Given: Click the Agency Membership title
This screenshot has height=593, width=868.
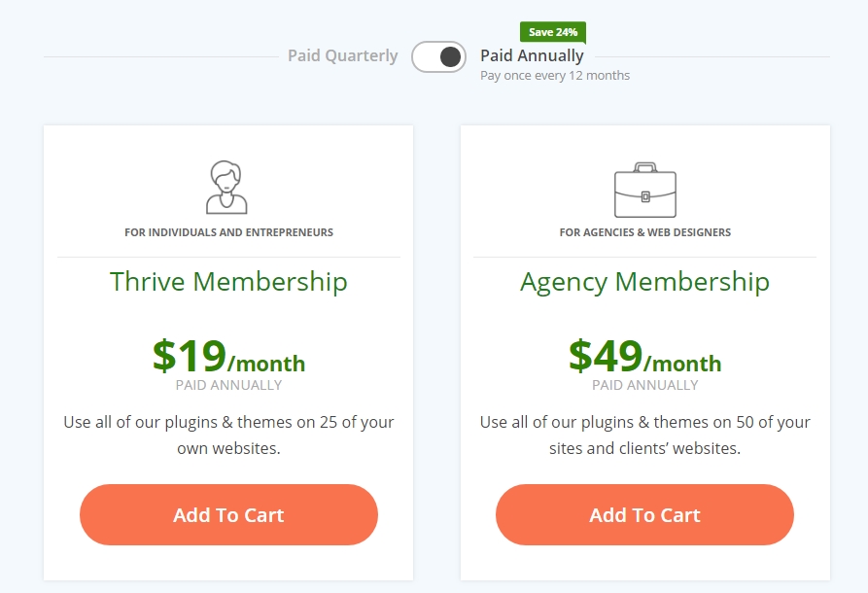Looking at the screenshot, I should [x=644, y=282].
